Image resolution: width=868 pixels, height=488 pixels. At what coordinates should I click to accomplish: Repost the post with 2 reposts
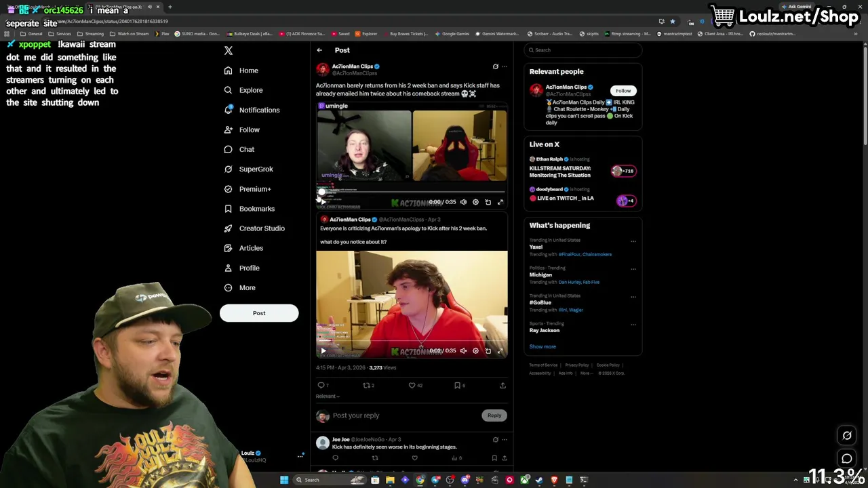click(x=368, y=385)
